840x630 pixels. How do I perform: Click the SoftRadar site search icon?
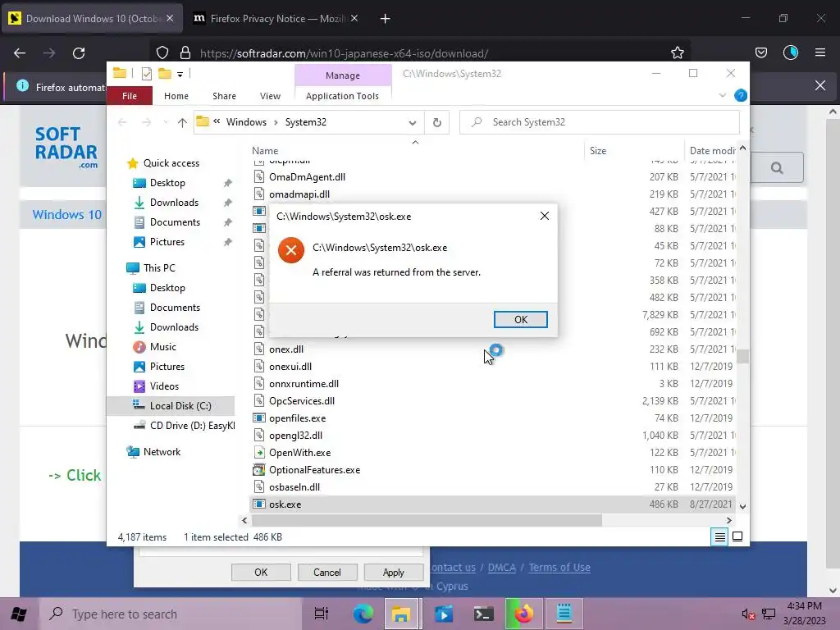(777, 167)
